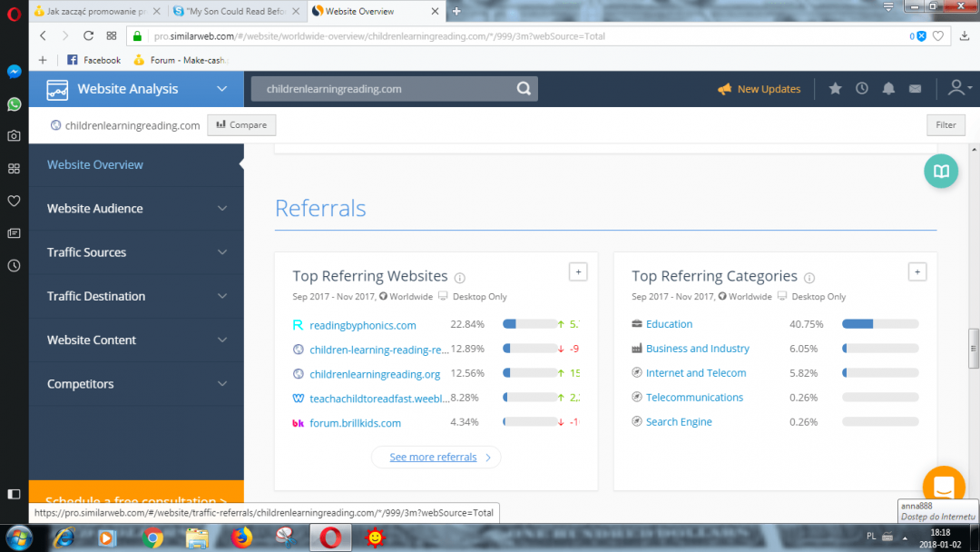The image size is (980, 552).
Task: Switch to the "My Son Could Read" tab
Action: pyautogui.click(x=234, y=11)
